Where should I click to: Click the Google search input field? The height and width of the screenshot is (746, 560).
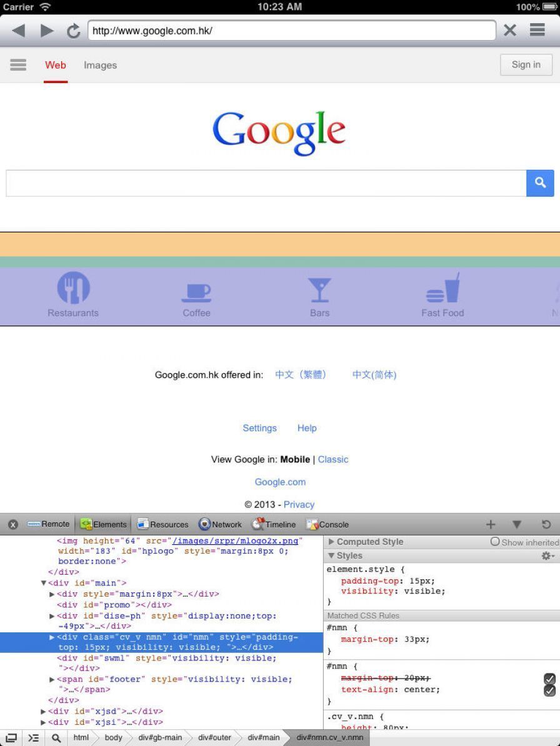(266, 183)
